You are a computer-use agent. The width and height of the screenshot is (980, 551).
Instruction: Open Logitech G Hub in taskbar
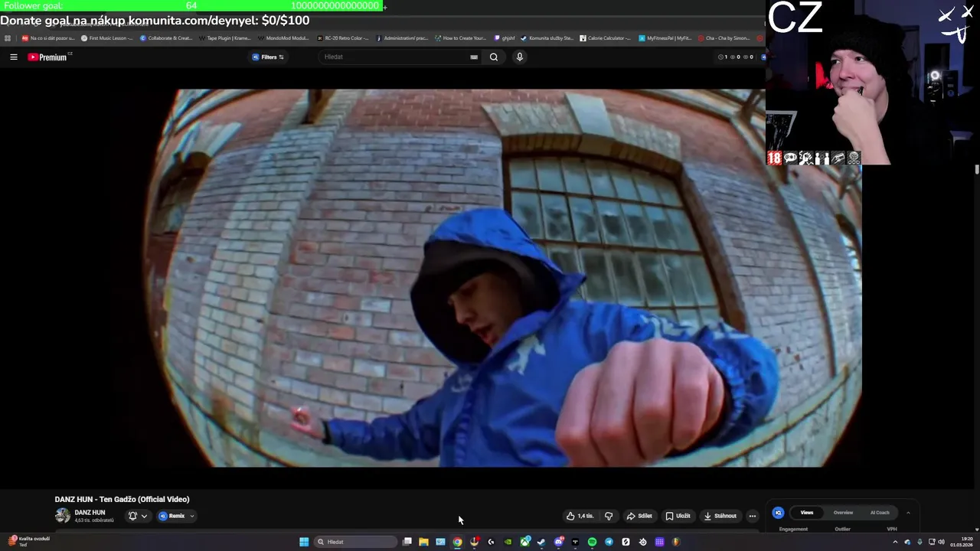click(x=491, y=542)
